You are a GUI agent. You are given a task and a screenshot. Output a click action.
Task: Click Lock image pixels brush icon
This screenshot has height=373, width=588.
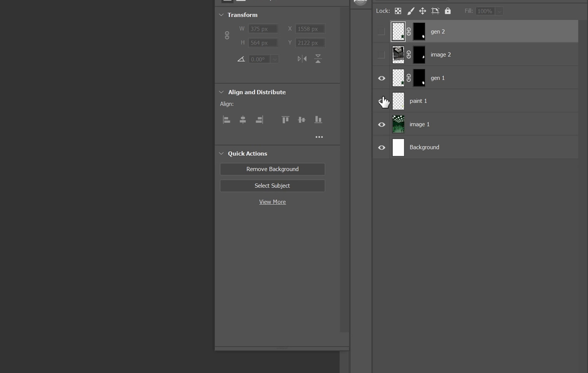pos(410,11)
